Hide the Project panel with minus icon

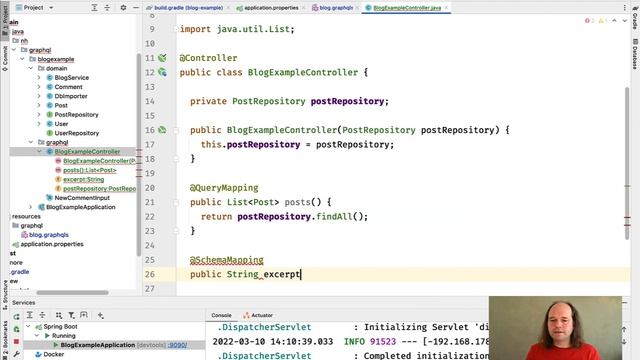[x=136, y=7]
